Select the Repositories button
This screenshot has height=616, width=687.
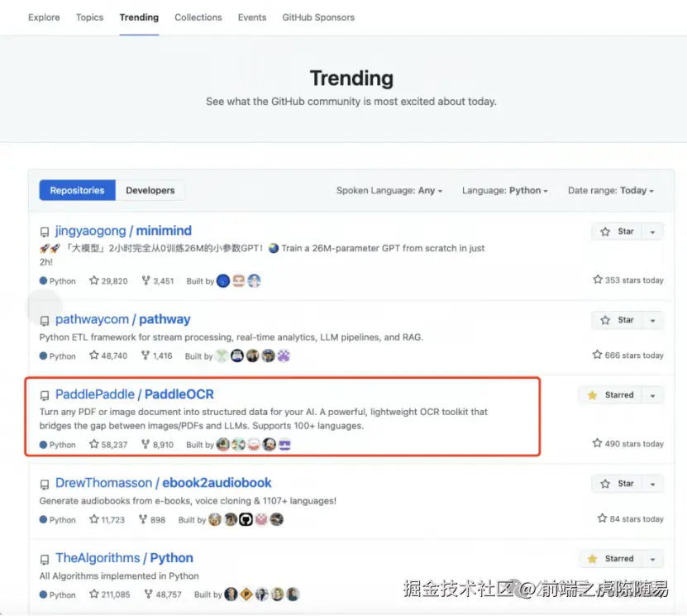coord(77,190)
